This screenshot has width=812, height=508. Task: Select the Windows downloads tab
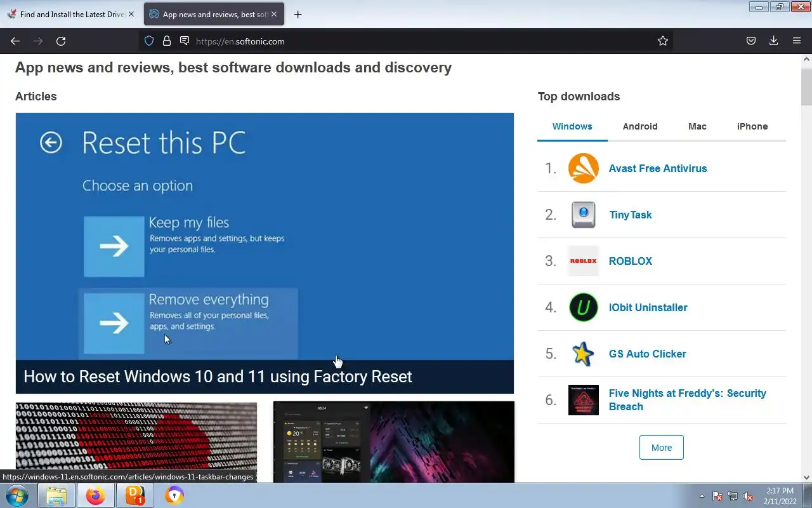pos(572,126)
